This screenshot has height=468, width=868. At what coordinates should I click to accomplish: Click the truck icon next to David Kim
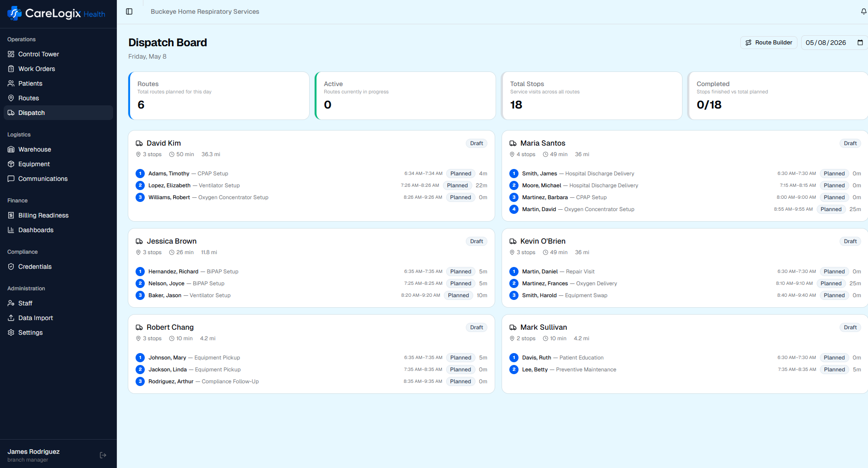tap(139, 143)
